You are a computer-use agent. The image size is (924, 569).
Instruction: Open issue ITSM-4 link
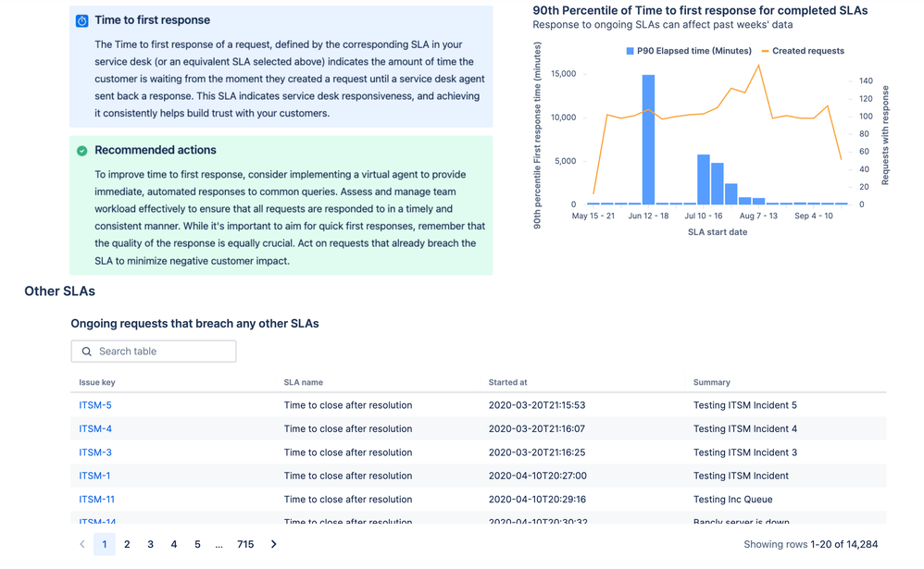click(x=95, y=429)
